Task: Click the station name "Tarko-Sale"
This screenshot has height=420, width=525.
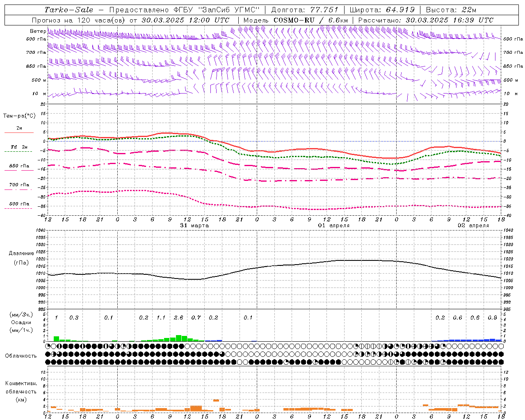Action: [69, 10]
